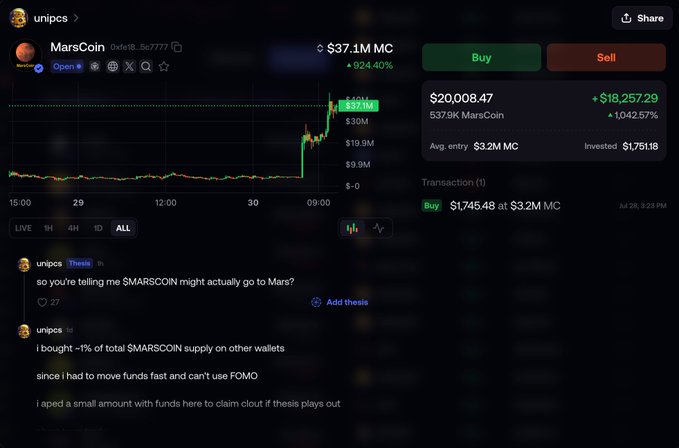Click the red Sell button

point(606,57)
